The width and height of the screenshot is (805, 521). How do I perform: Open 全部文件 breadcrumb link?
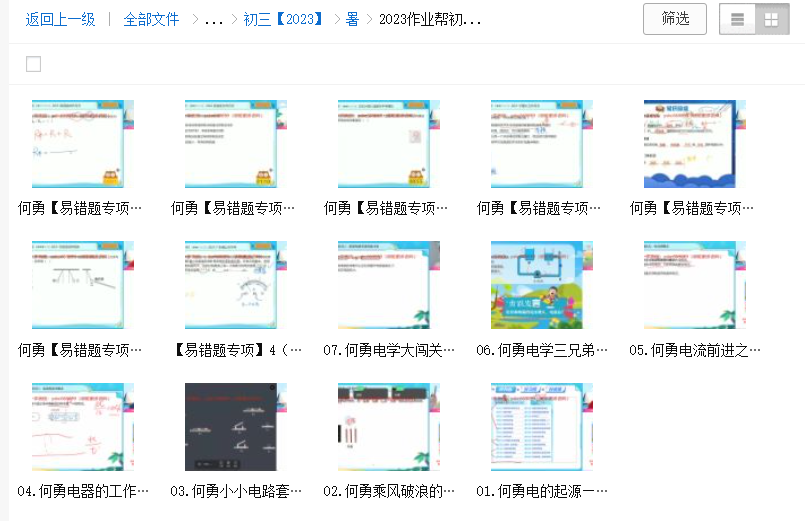tap(151, 20)
